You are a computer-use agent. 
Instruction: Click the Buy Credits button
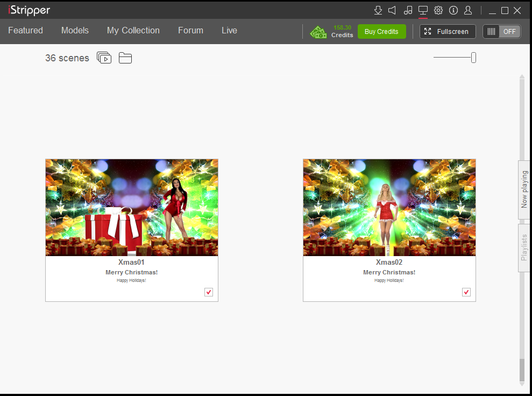[382, 32]
